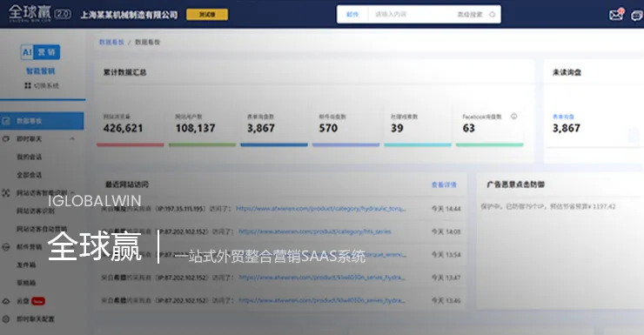Open 即时聊天配置 in the sidebar

(36, 318)
